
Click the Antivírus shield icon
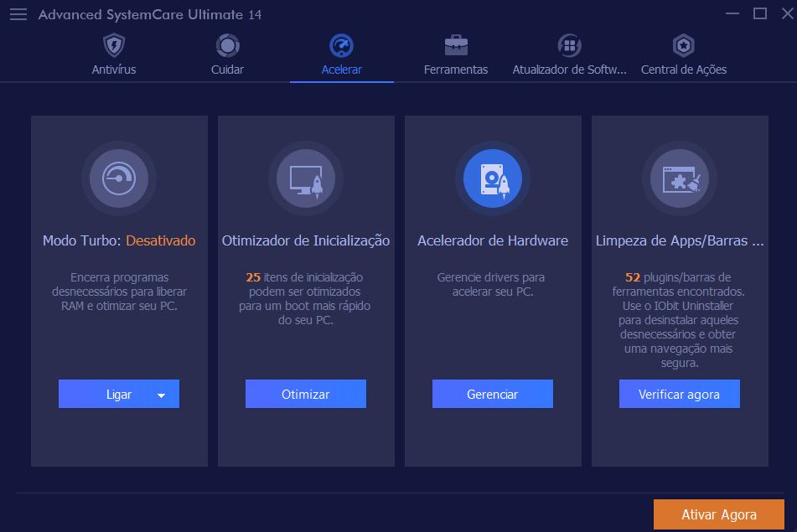pos(114,45)
